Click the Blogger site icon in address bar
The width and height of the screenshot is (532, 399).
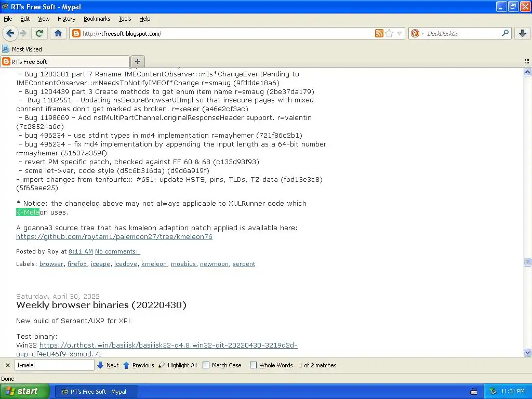tap(76, 33)
